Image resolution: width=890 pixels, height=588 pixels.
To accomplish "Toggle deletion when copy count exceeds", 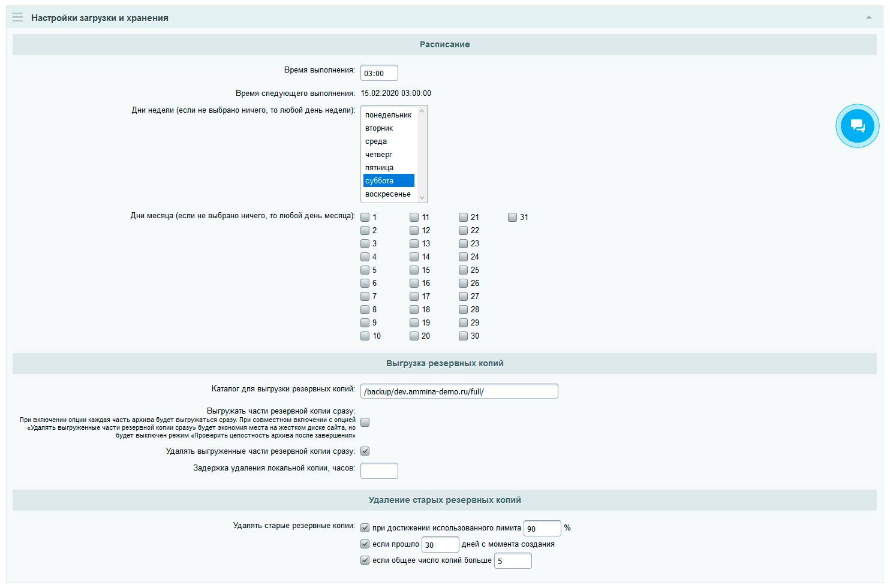I will pos(365,560).
